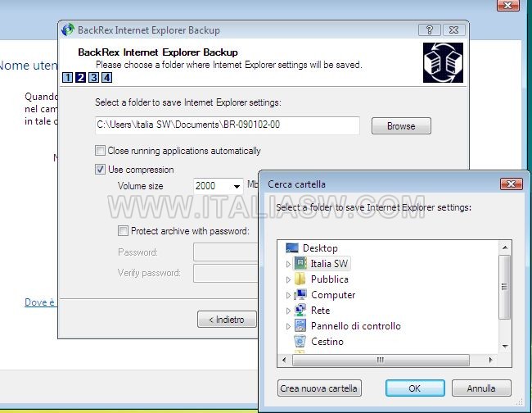Click the backup folder path field
The image size is (532, 413).
(228, 125)
